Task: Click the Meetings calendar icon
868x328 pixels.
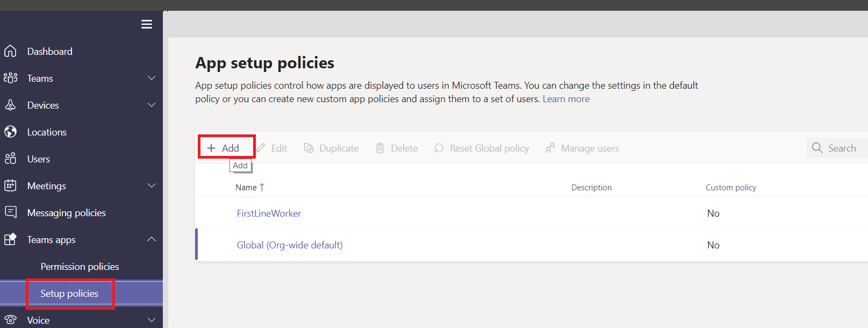Action: 10,186
